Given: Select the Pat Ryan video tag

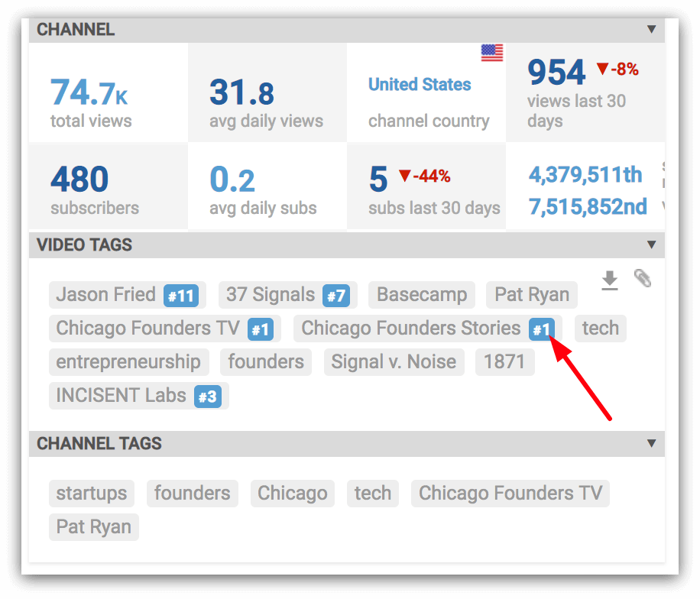Looking at the screenshot, I should click(532, 295).
